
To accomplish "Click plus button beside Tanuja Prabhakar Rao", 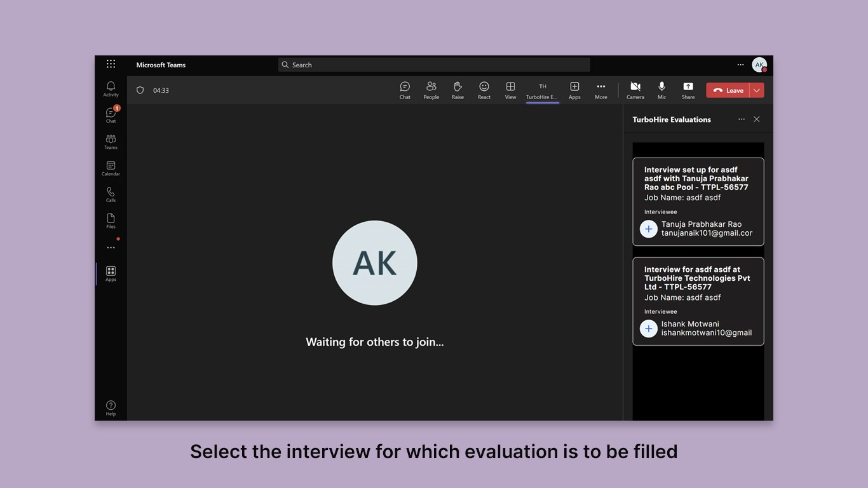I will [649, 229].
